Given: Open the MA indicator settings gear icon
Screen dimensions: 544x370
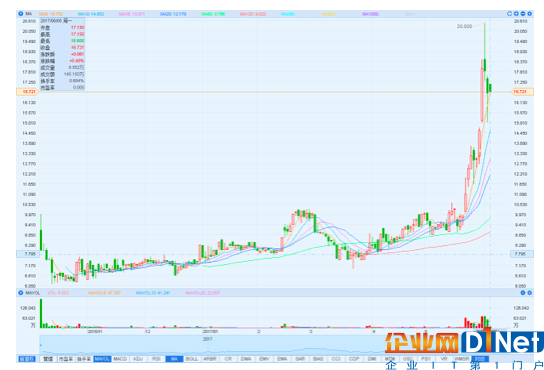Looking at the screenshot, I should (x=529, y=14).
